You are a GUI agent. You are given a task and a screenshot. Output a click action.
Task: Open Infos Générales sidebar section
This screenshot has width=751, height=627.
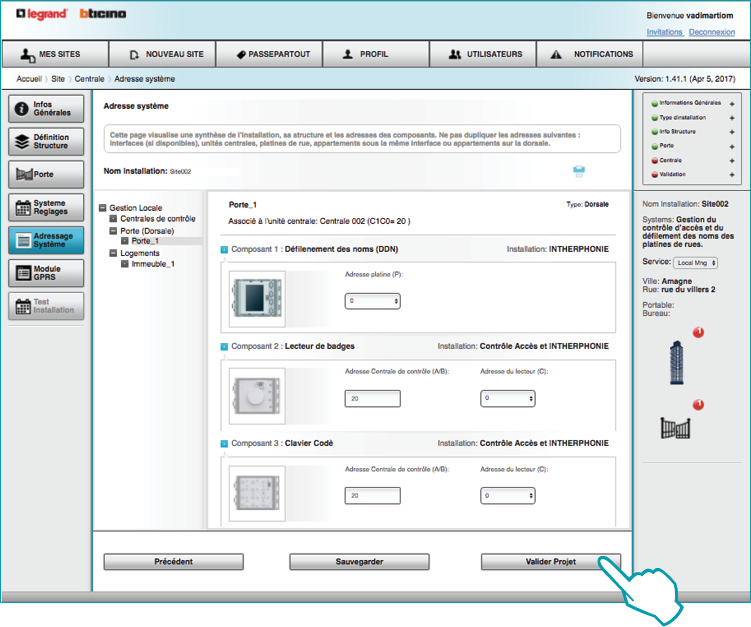[46, 108]
